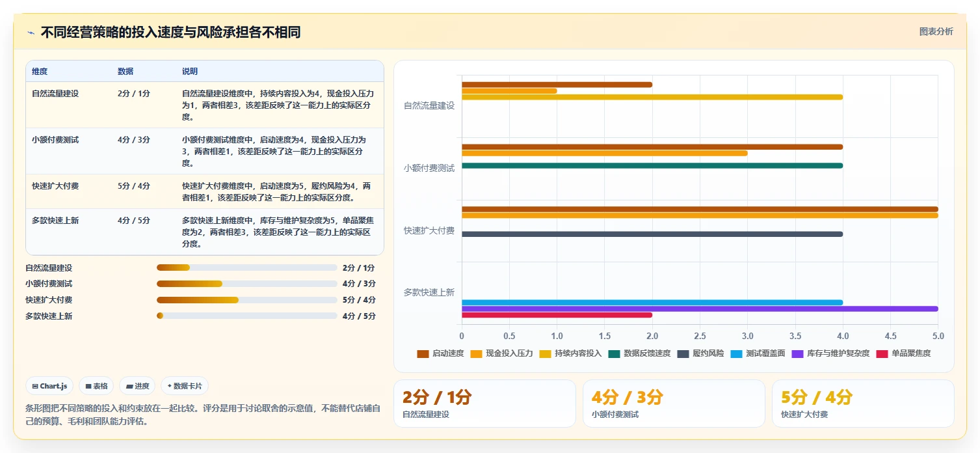
Task: Click the 说明 column header
Action: [190, 72]
